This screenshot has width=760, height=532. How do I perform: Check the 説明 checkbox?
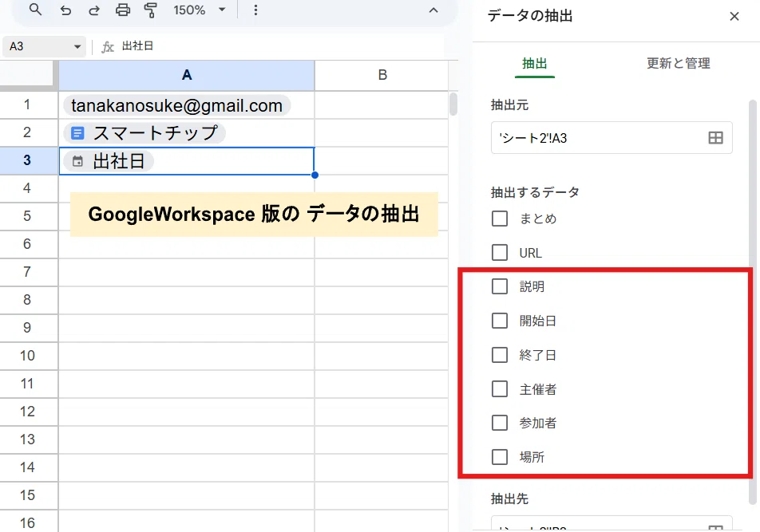coord(499,286)
